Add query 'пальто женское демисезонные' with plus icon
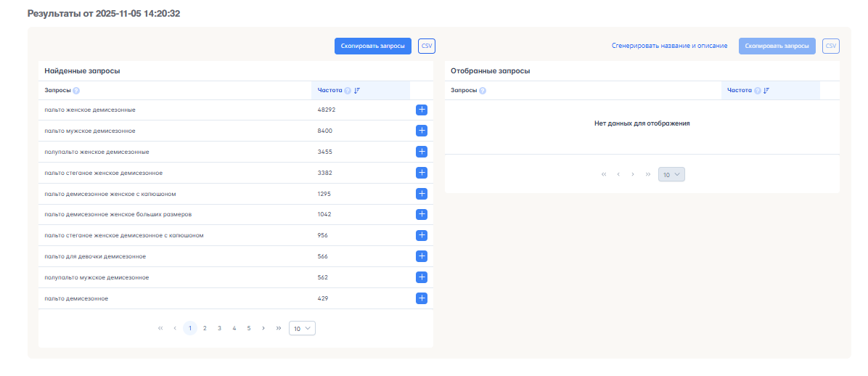This screenshot has height=376, width=868. pos(422,110)
